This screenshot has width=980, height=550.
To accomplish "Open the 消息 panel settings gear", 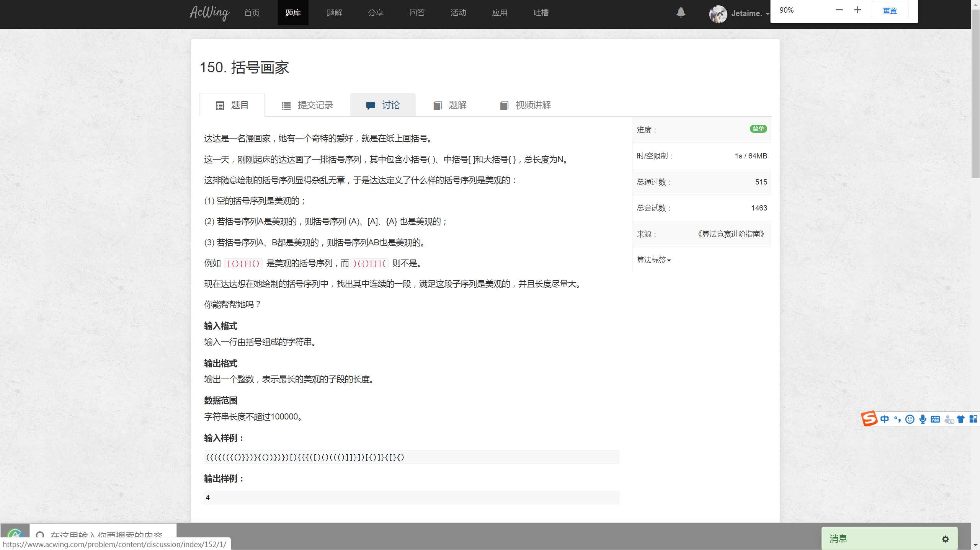I will (x=945, y=539).
